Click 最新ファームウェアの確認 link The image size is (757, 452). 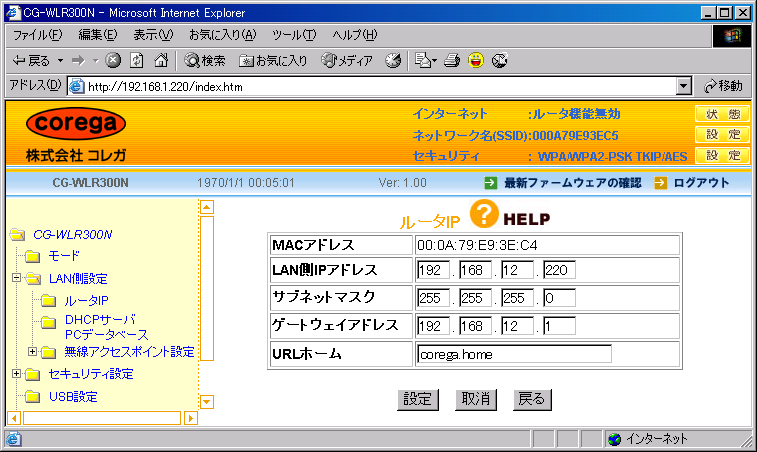[x=573, y=183]
